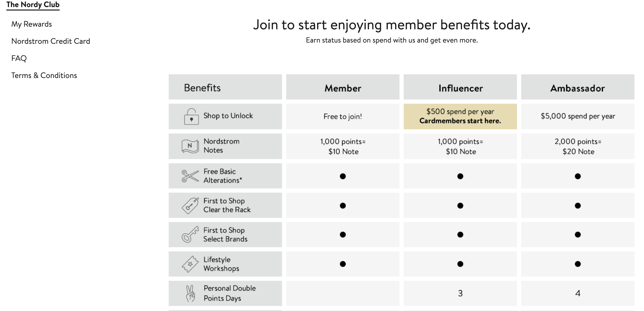Image resolution: width=644 pixels, height=311 pixels.
Task: Select the Ambassador column header
Action: (x=577, y=88)
